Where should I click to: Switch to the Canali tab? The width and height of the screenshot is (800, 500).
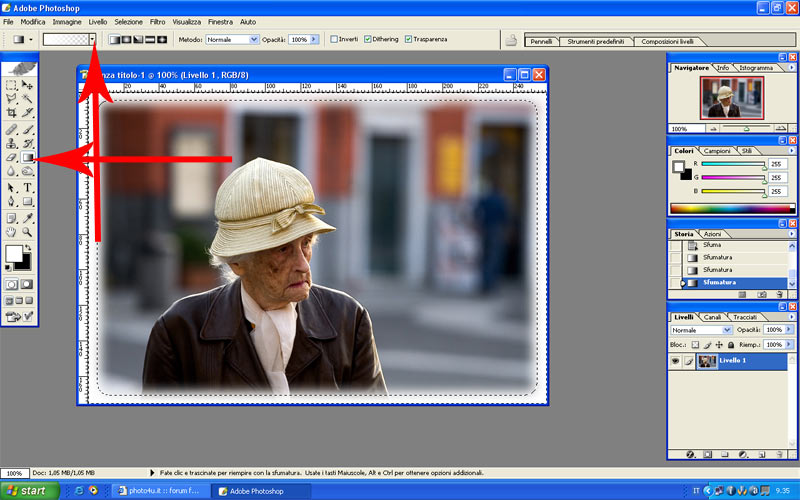[x=712, y=317]
